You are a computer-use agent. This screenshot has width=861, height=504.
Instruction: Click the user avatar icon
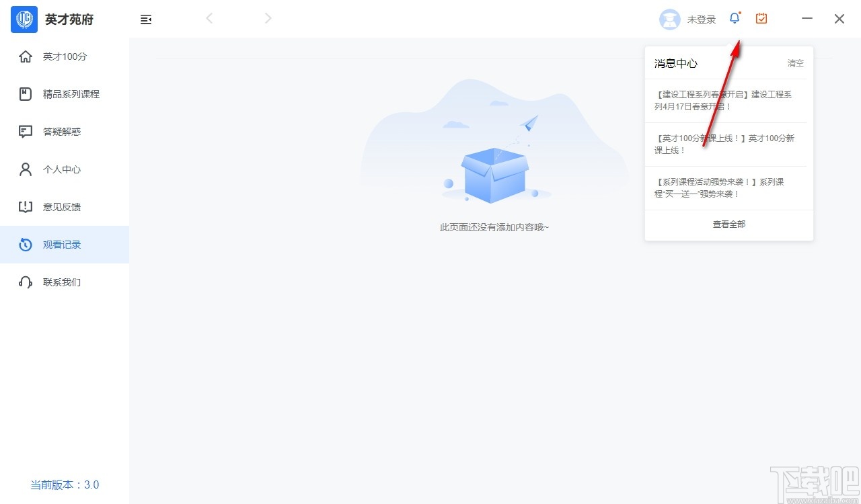coord(670,19)
